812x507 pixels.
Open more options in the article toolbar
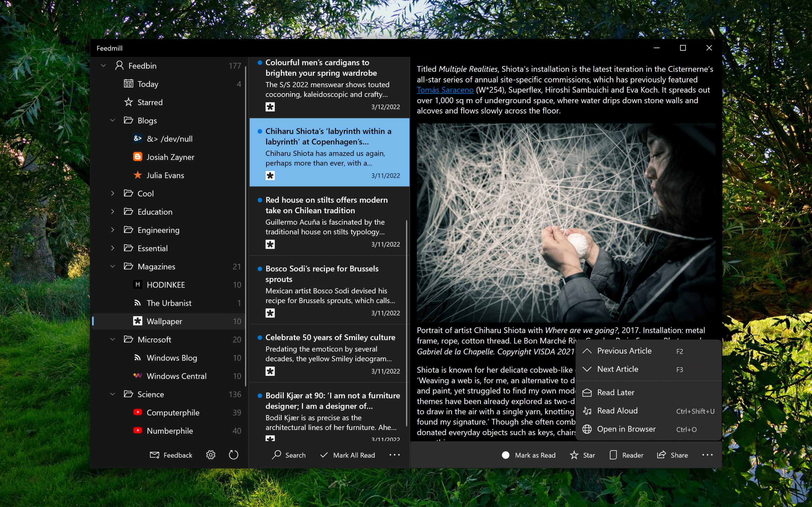tap(708, 455)
